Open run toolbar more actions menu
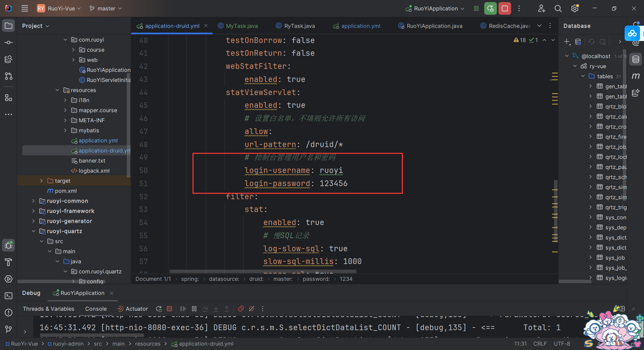This screenshot has width=644, height=350. [x=519, y=8]
